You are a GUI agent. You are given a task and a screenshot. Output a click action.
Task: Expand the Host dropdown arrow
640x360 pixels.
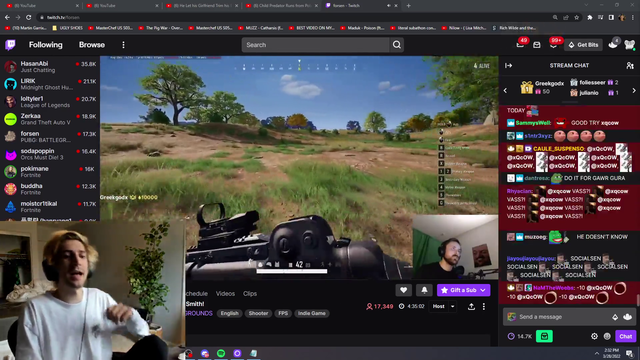(x=453, y=307)
